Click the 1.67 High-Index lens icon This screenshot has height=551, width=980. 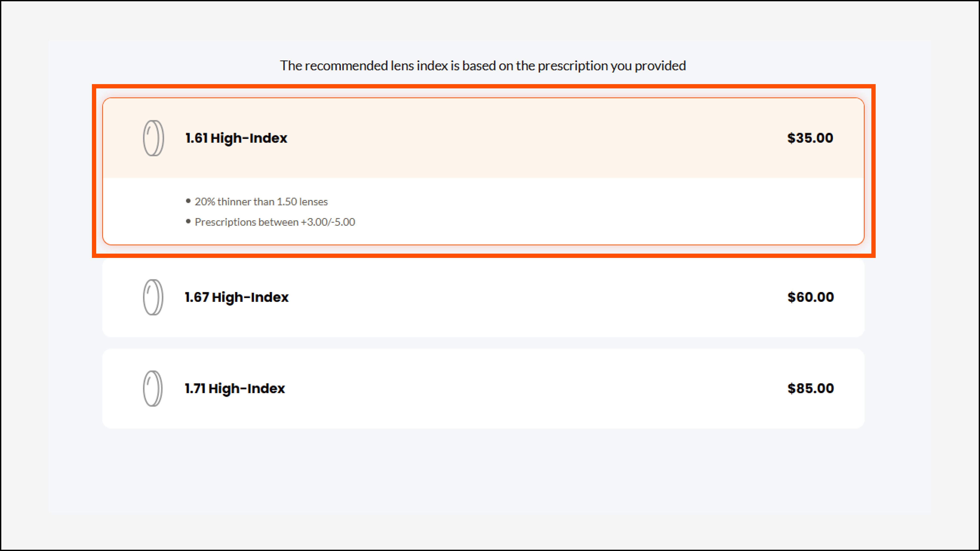coord(153,297)
